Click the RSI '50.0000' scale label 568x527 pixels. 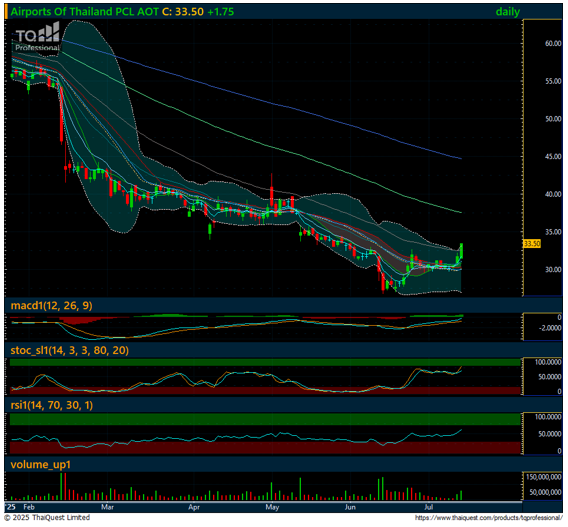tap(550, 434)
